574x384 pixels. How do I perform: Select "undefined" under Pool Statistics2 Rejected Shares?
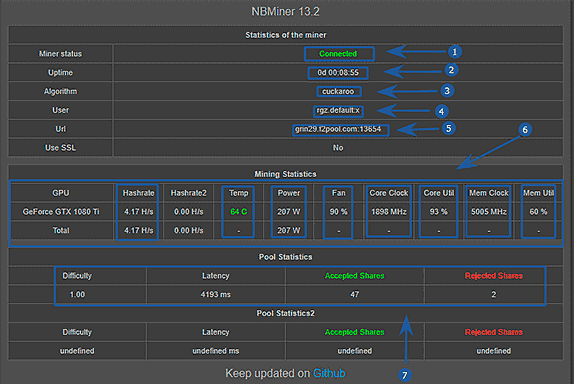click(494, 351)
